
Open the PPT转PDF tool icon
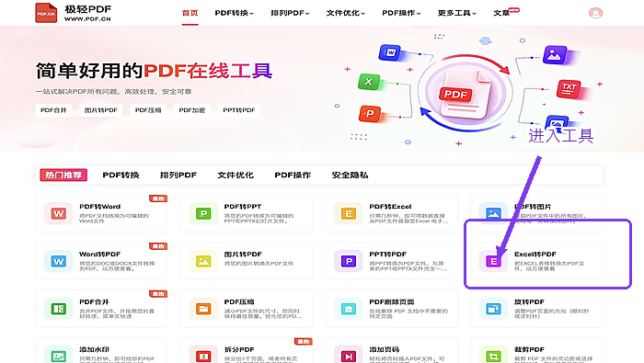coord(349,261)
